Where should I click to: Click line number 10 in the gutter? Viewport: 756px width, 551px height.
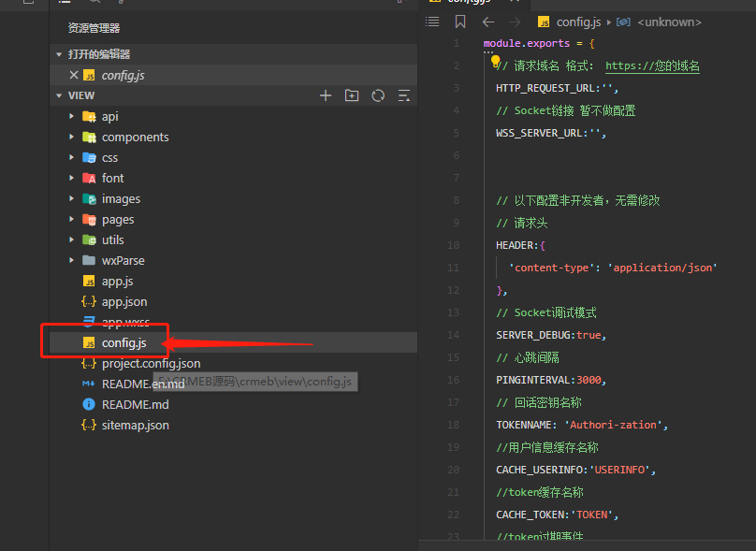(x=453, y=245)
